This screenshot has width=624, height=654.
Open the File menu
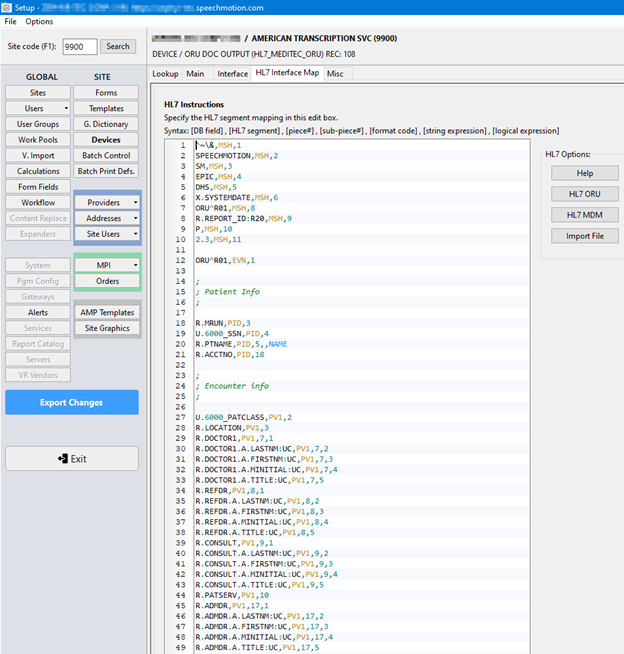pos(10,22)
